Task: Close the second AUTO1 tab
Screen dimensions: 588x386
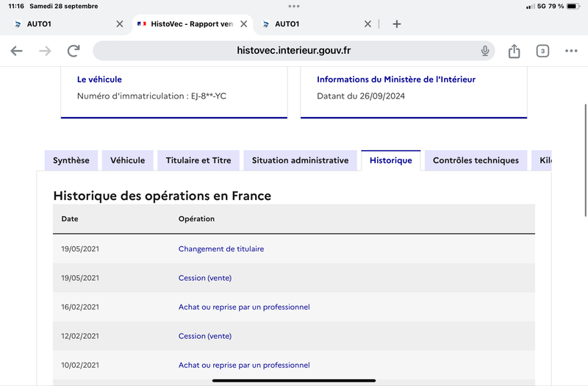Action: 368,24
